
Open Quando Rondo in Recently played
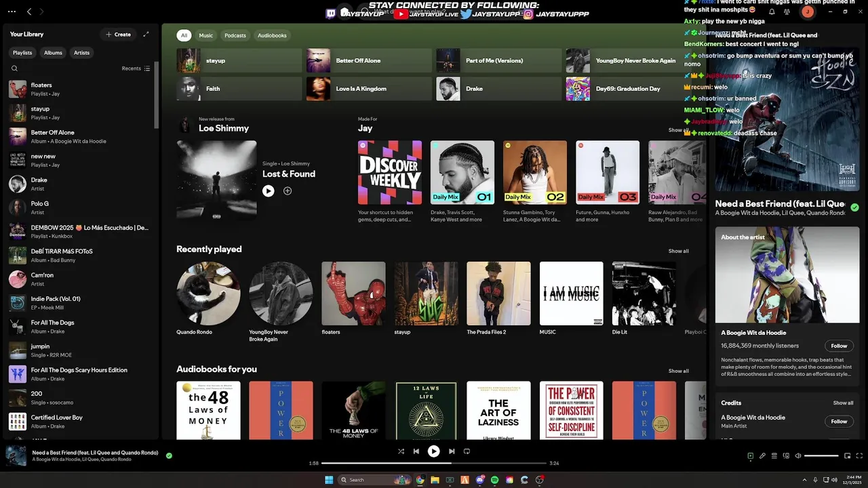[208, 299]
